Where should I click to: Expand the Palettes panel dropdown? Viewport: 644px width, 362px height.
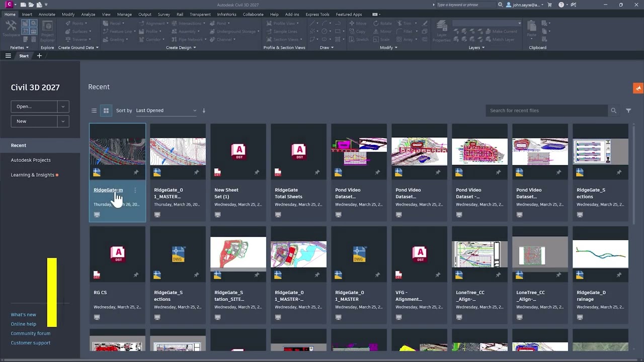pos(19,48)
